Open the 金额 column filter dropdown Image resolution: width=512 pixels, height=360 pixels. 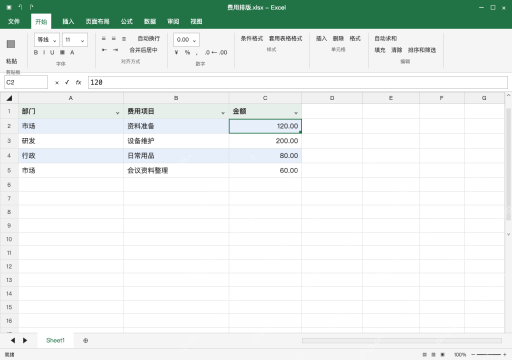pos(296,113)
